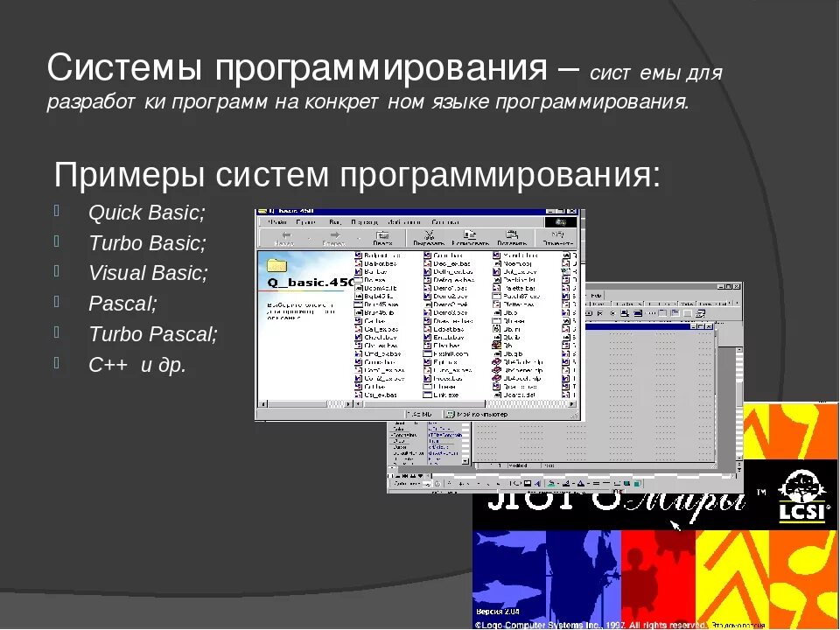Image resolution: width=840 pixels, height=630 pixels.
Task: Click the Cut scissors icon
Action: (x=429, y=234)
